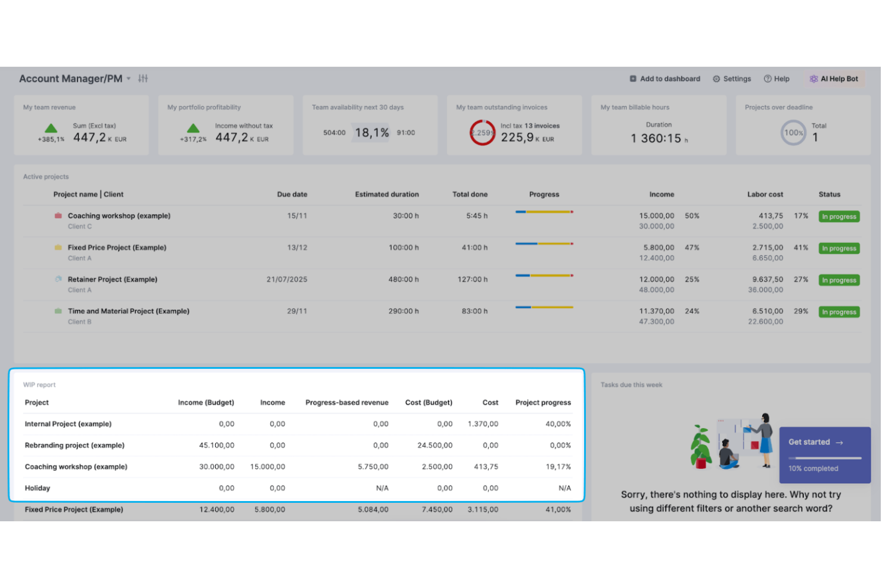Click the Time and Material Project icon
This screenshot has width=882, height=588.
[x=58, y=310]
